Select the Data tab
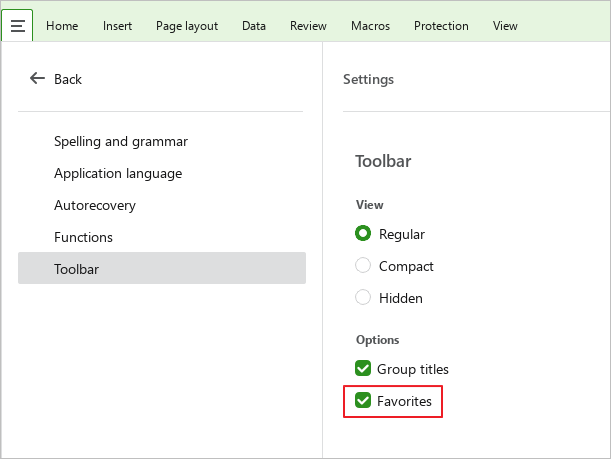The width and height of the screenshot is (611, 459). [254, 26]
